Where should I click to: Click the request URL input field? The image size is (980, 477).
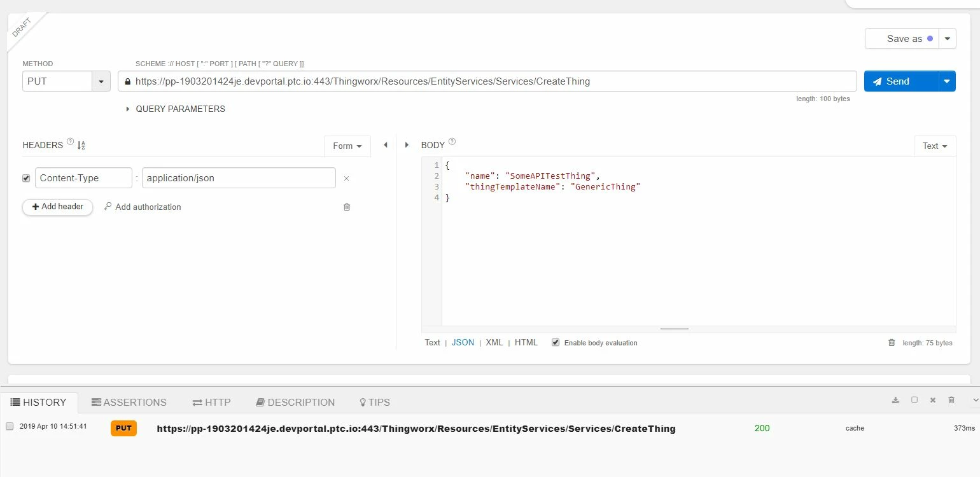(x=487, y=81)
